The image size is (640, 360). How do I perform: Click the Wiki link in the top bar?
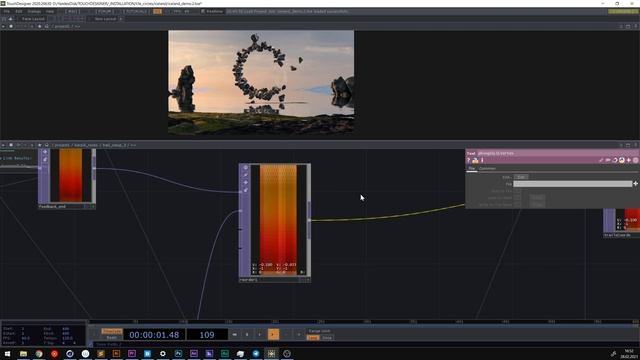click(73, 11)
